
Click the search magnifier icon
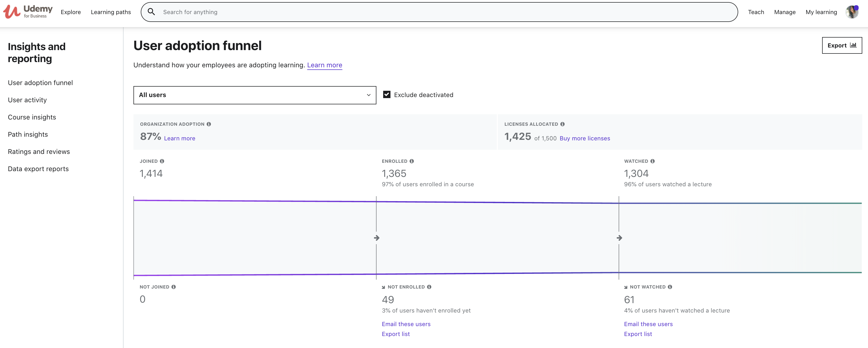151,12
